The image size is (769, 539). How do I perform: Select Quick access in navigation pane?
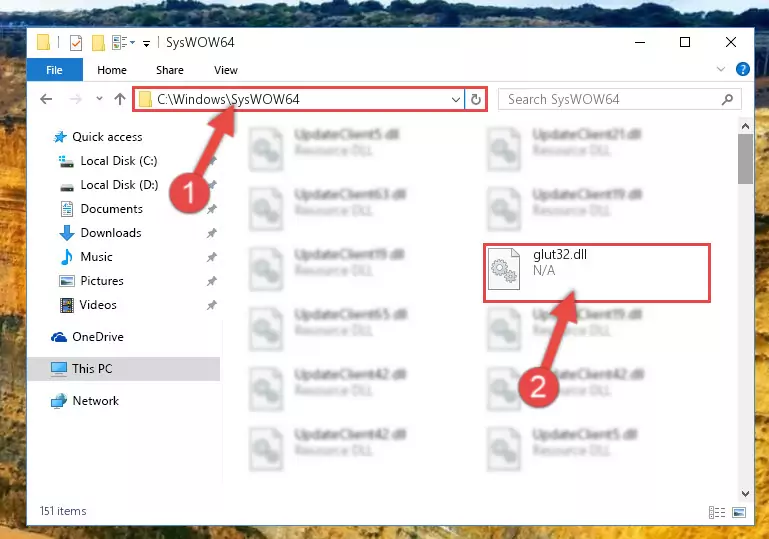click(107, 137)
